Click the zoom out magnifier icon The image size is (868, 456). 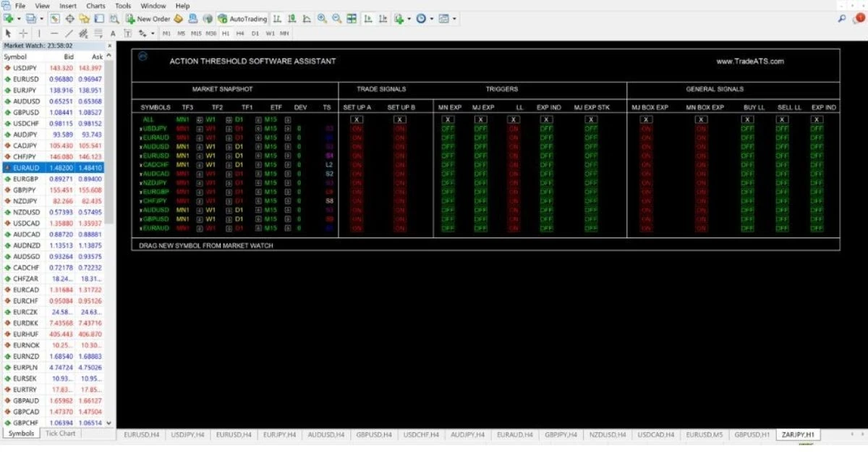pos(336,18)
